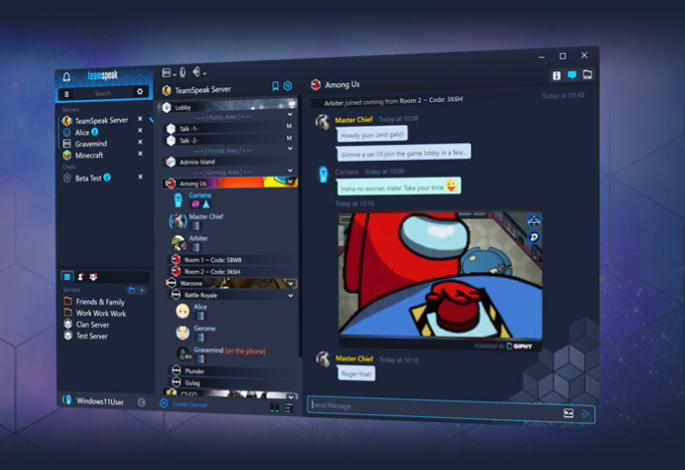Select the Admins Island channel

(227, 162)
